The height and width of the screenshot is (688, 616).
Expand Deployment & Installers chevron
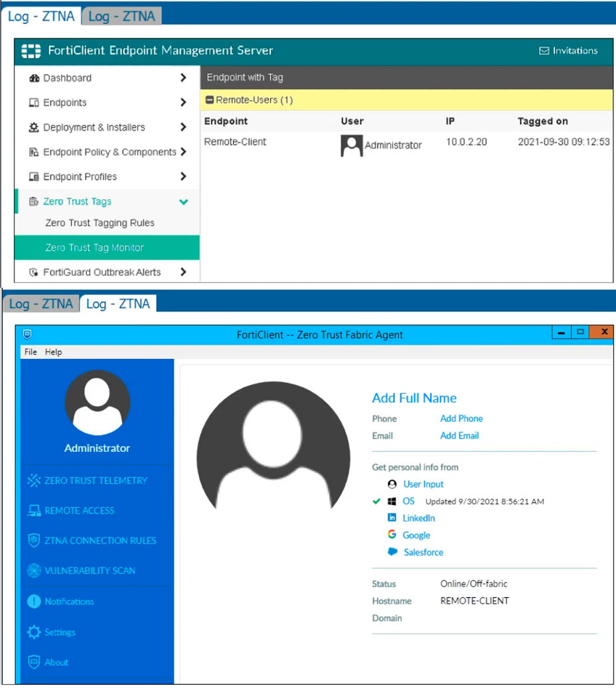coord(183,127)
